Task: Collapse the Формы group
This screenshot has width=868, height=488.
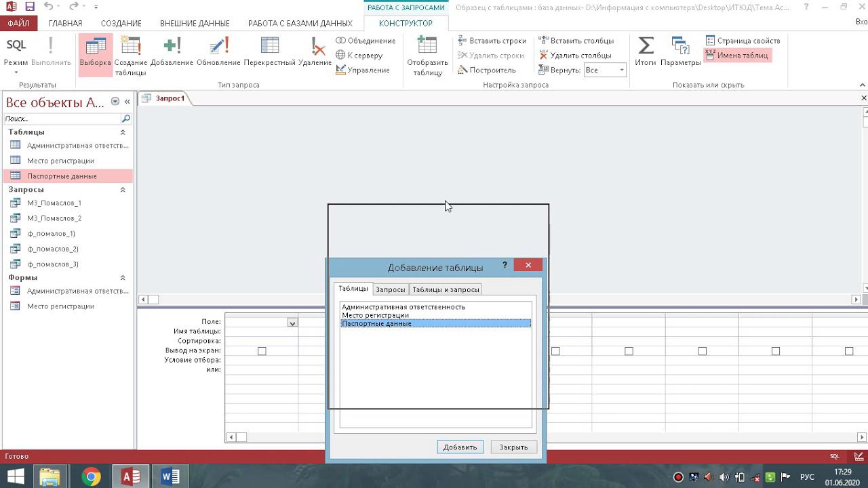Action: coord(123,278)
